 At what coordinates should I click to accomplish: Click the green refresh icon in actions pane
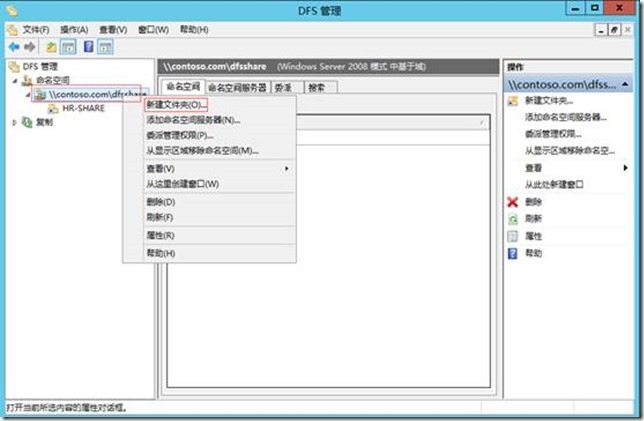tap(513, 219)
